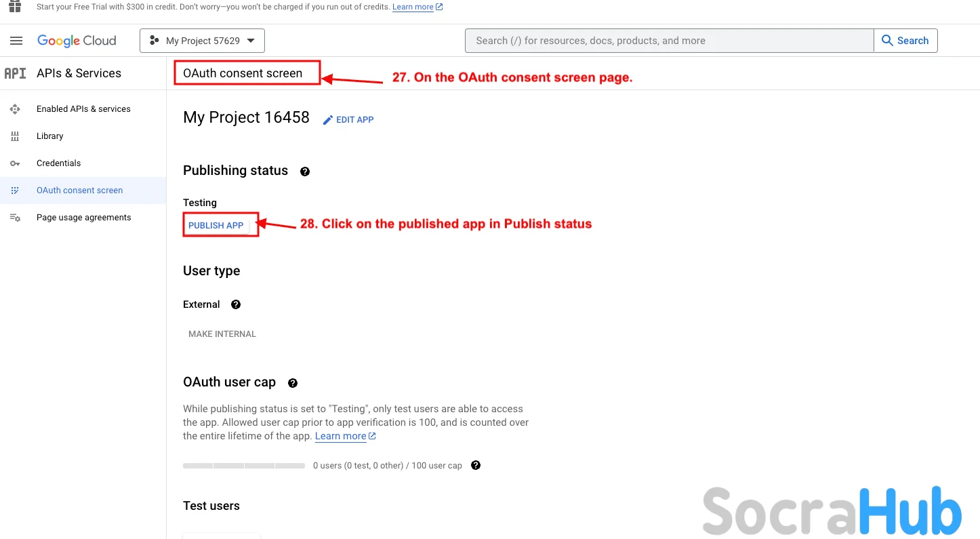The width and height of the screenshot is (980, 539).
Task: Click the Google Cloud logo
Action: pos(77,41)
